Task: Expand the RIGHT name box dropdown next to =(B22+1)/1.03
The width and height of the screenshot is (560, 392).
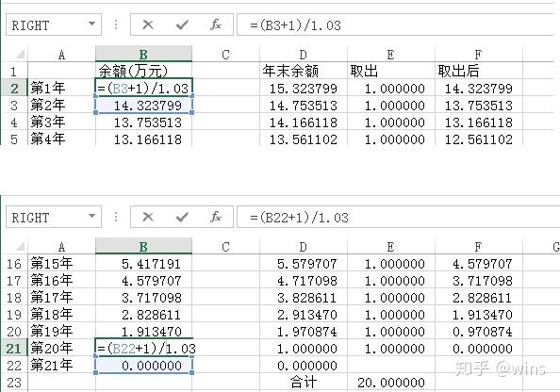Action: click(x=91, y=216)
